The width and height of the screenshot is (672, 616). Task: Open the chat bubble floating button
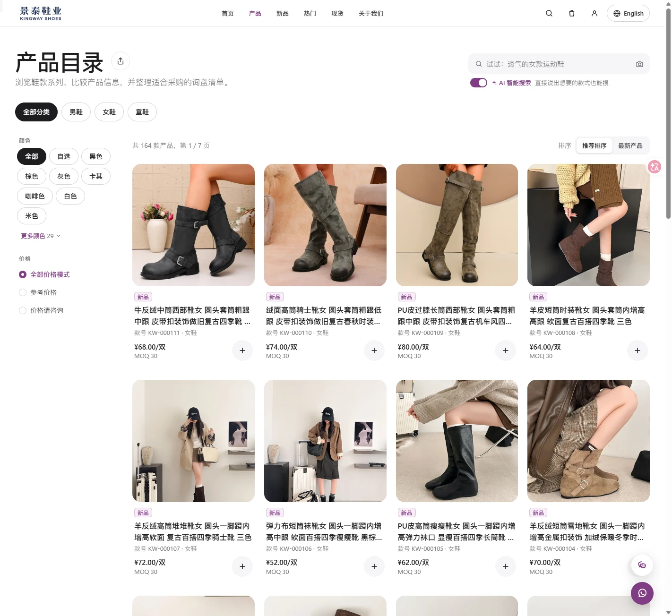(x=642, y=565)
